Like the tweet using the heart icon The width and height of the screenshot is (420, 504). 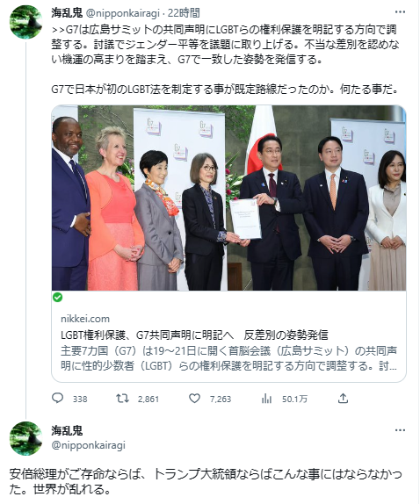(x=194, y=399)
